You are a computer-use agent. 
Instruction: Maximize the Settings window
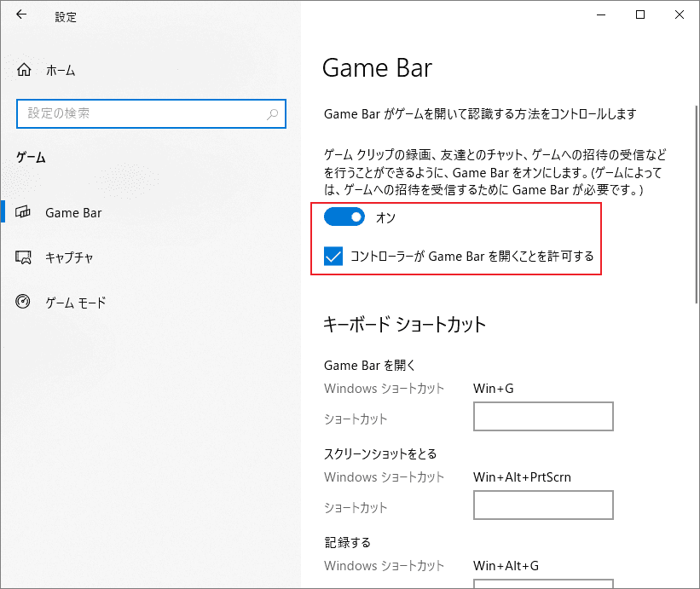(x=639, y=14)
